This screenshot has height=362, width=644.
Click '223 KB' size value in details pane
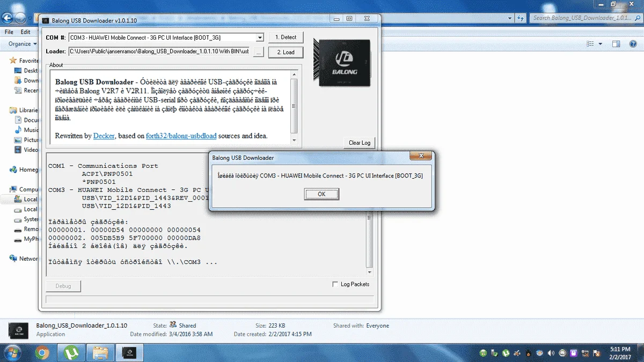[x=277, y=326]
